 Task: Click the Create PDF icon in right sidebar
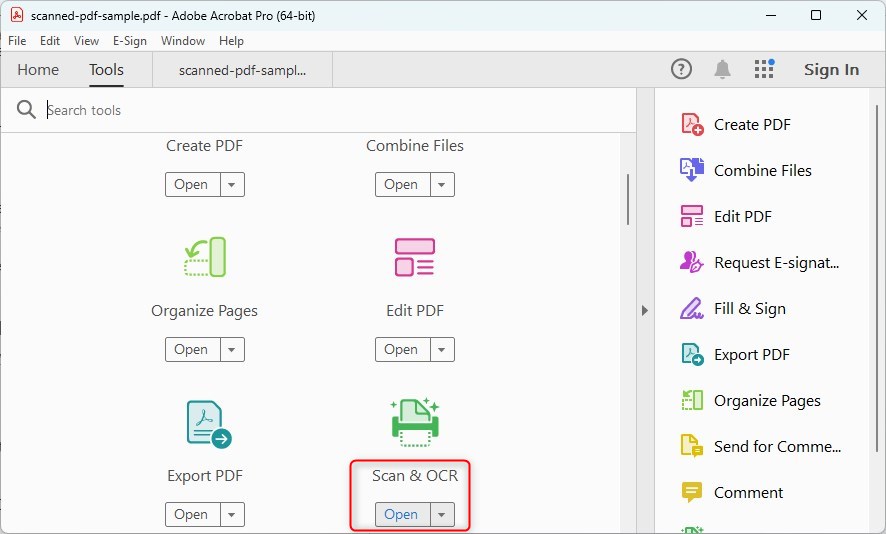point(692,124)
